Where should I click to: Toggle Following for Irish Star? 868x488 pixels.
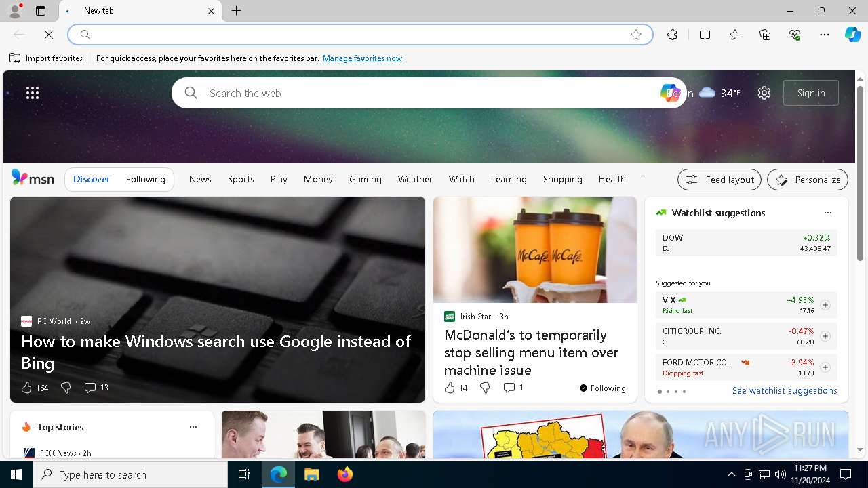point(603,388)
